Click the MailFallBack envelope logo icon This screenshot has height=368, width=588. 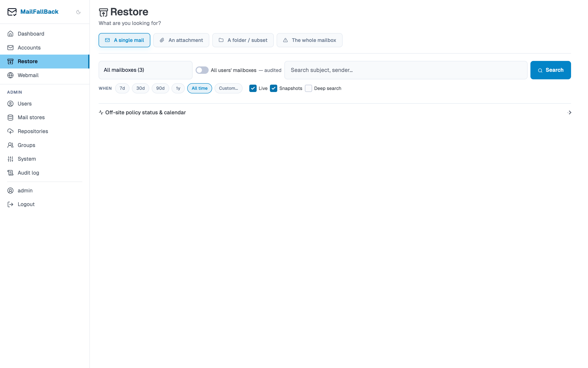click(x=12, y=12)
